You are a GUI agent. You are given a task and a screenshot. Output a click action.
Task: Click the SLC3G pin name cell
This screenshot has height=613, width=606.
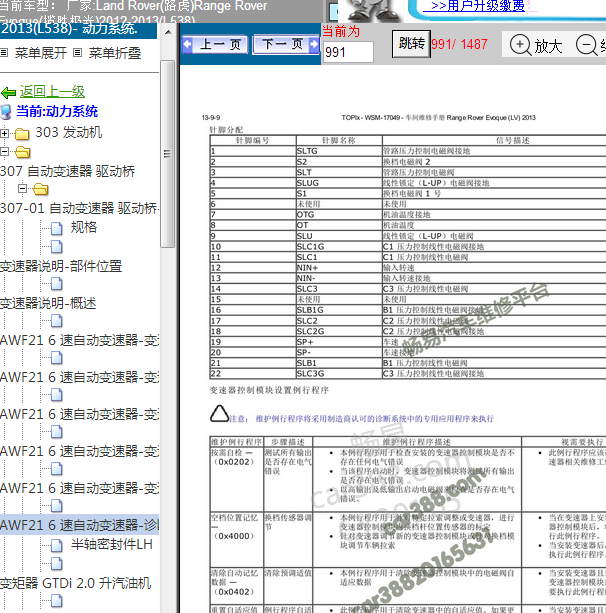point(339,373)
